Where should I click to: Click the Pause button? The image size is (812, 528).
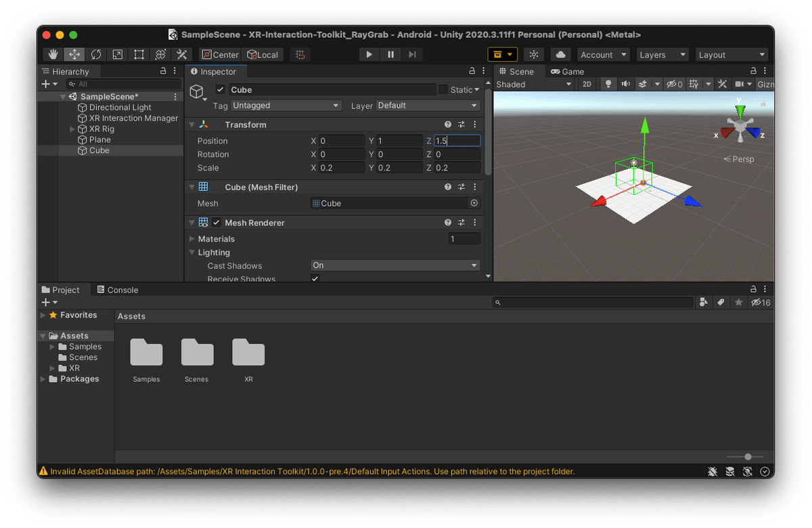click(x=390, y=55)
